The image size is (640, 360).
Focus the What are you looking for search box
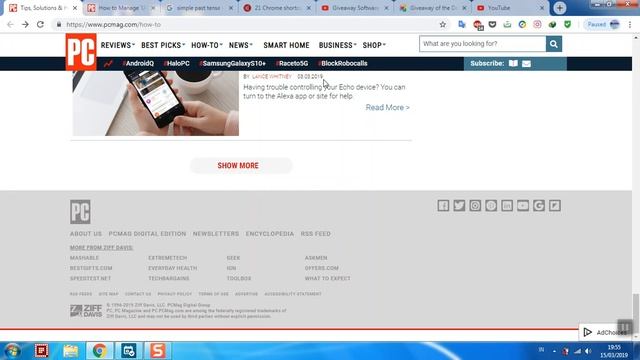[482, 44]
